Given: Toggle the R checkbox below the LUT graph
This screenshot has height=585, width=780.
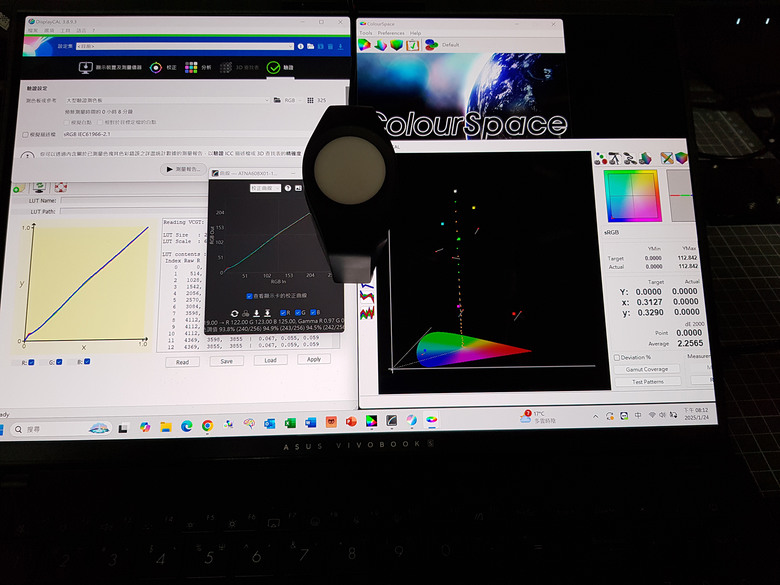Looking at the screenshot, I should click(31, 362).
